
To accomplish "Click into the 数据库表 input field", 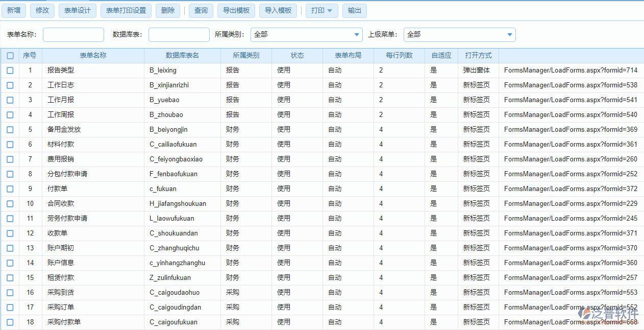I will pos(179,35).
